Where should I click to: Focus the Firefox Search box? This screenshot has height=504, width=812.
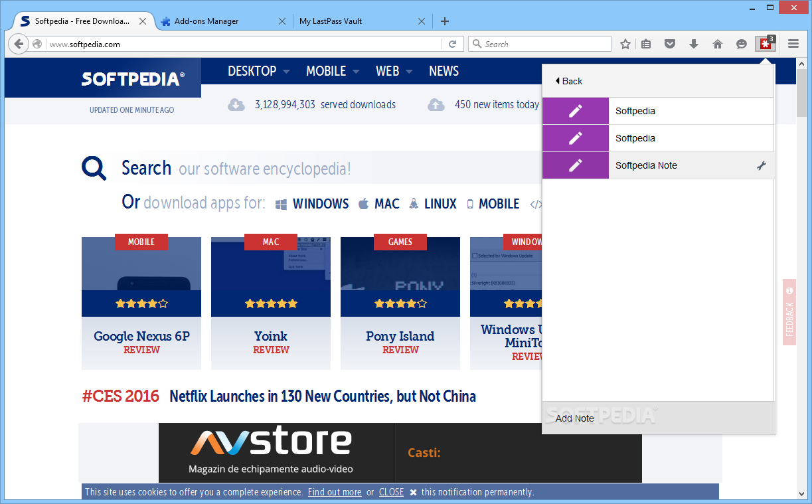(x=540, y=44)
